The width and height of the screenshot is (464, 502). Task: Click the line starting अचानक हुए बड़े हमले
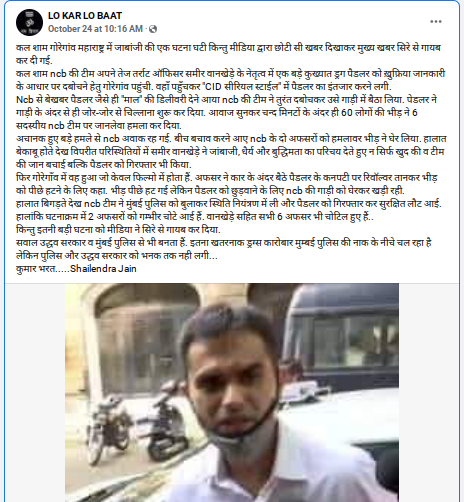coord(231,139)
